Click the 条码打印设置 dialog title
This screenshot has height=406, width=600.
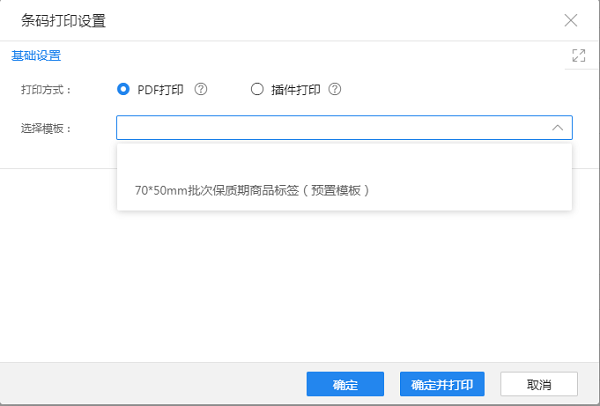(64, 20)
